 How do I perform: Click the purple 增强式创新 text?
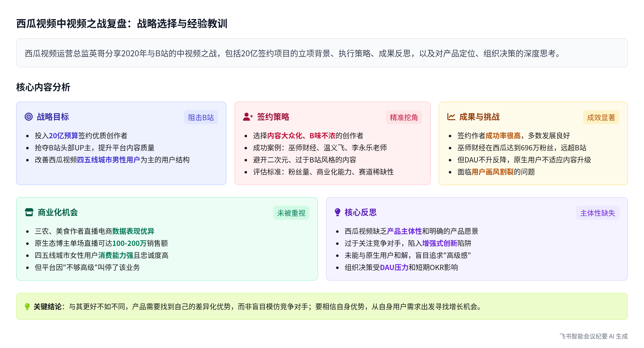[x=439, y=243]
